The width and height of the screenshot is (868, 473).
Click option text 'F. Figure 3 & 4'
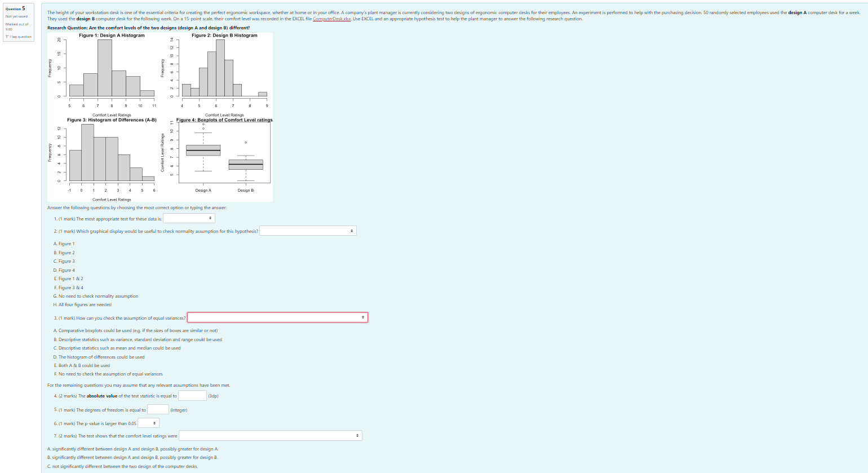click(68, 288)
